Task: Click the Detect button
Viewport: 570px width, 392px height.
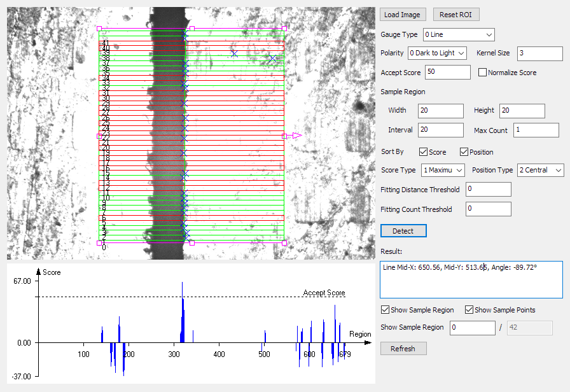Action: pyautogui.click(x=403, y=231)
